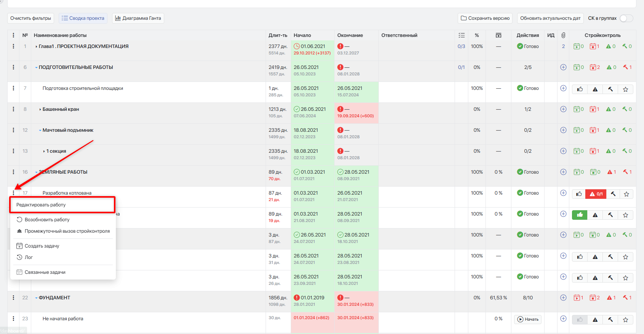Open the Диаграмма Ганта view
The width and height of the screenshot is (644, 334).
point(138,18)
